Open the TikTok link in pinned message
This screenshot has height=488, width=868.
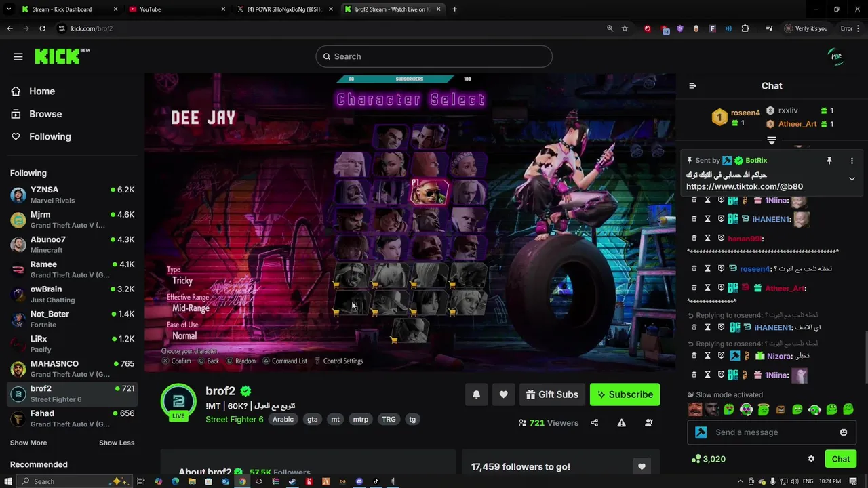pyautogui.click(x=744, y=186)
